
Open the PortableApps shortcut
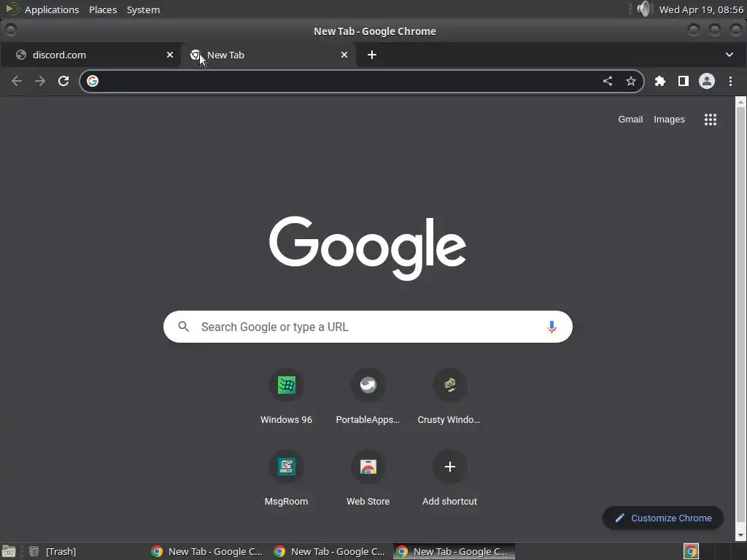click(x=368, y=396)
